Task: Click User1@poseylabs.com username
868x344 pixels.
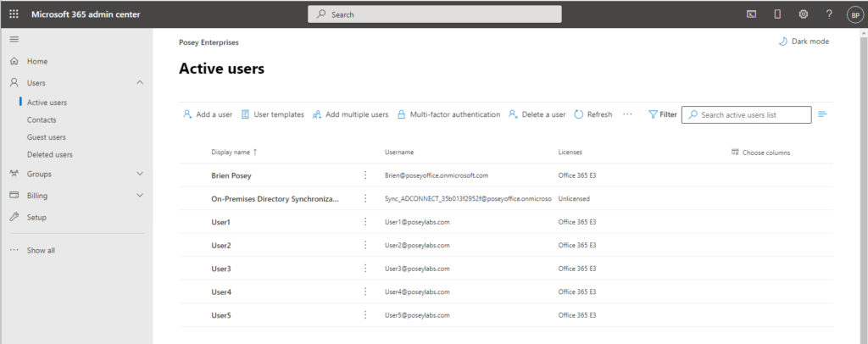Action: click(x=417, y=222)
